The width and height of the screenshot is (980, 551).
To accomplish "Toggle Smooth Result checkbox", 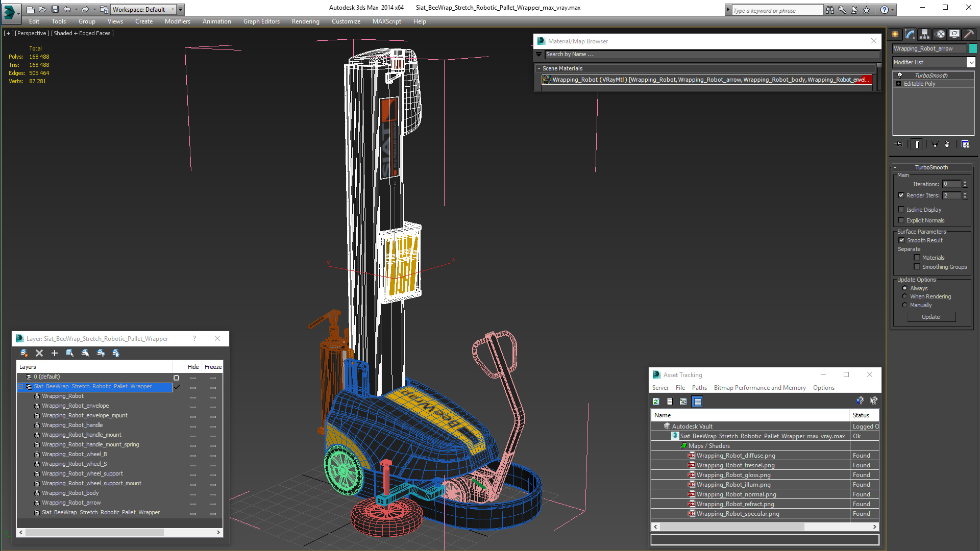I will point(901,240).
